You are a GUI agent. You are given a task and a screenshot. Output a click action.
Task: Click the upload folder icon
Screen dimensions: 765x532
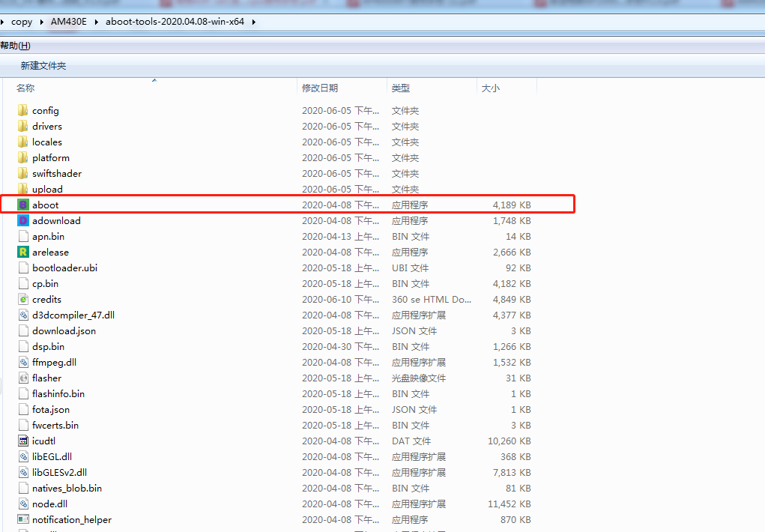tap(23, 189)
